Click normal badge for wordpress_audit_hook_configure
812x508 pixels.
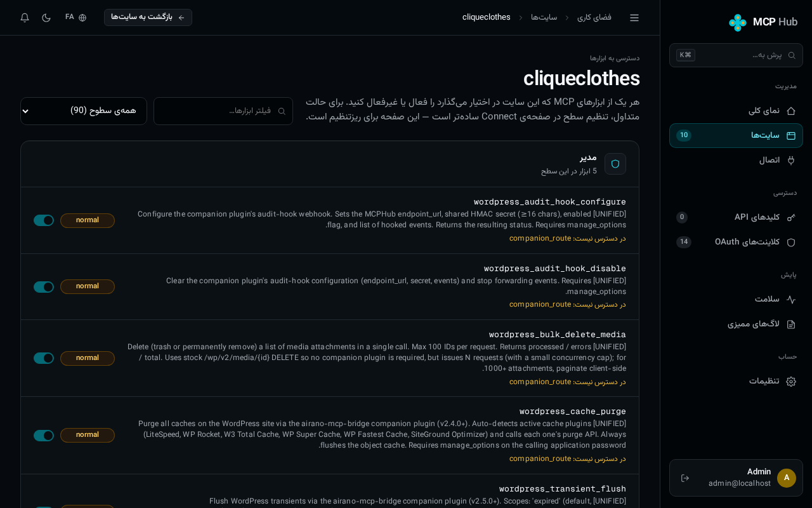click(88, 220)
